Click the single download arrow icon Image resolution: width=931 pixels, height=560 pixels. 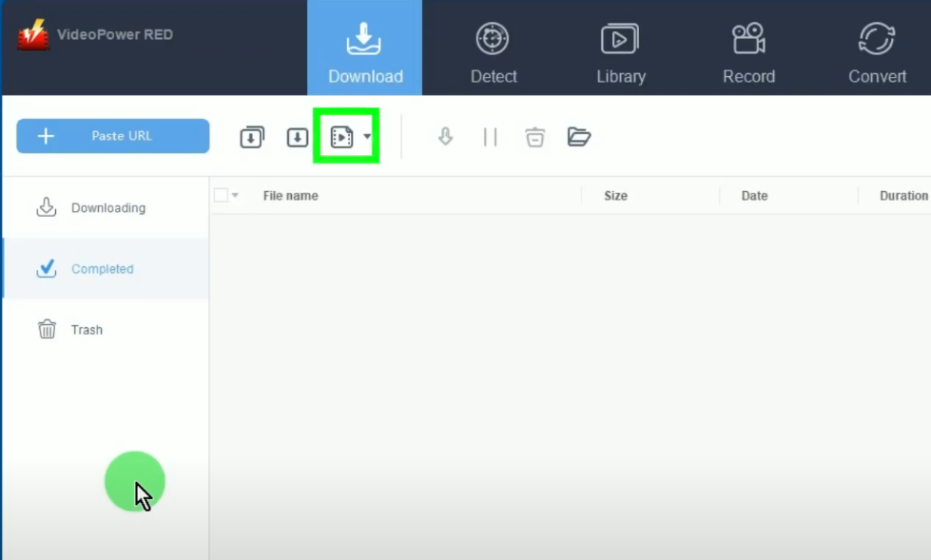(x=298, y=137)
